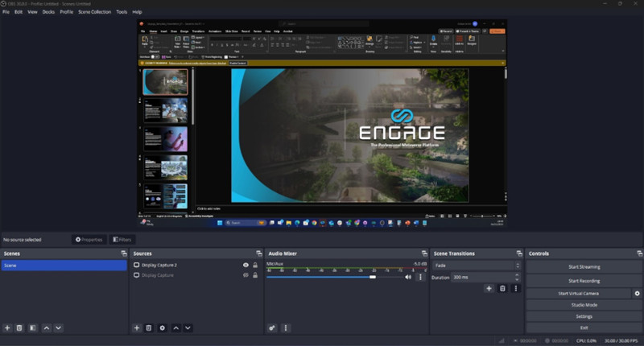Open virtual camera settings gear icon

pos(637,294)
